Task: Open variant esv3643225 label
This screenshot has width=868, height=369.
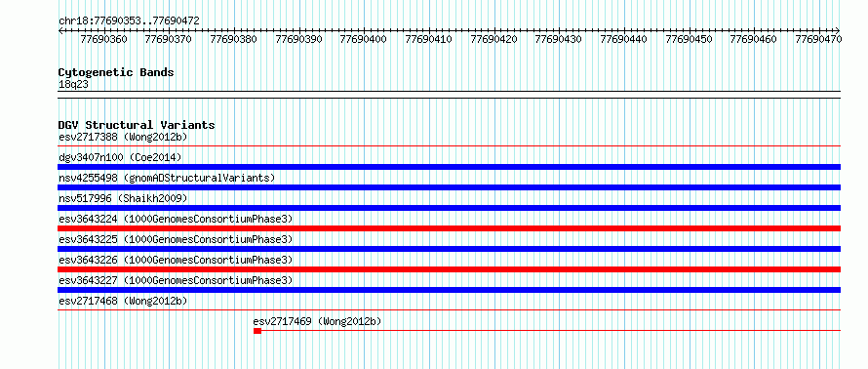Action: click(176, 239)
